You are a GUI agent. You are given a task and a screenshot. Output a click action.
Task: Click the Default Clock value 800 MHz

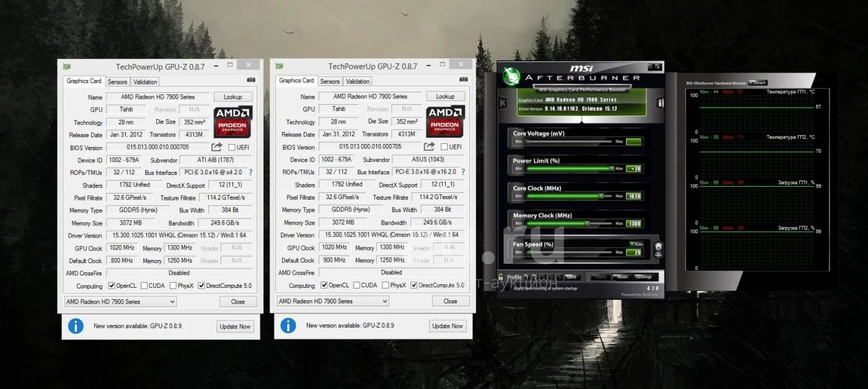coord(121,261)
